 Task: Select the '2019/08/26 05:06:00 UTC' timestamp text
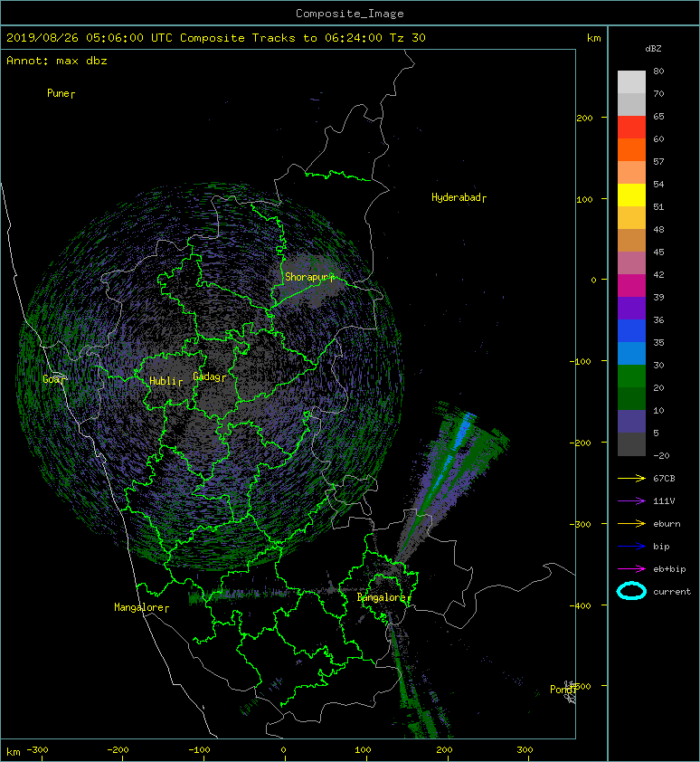click(89, 38)
